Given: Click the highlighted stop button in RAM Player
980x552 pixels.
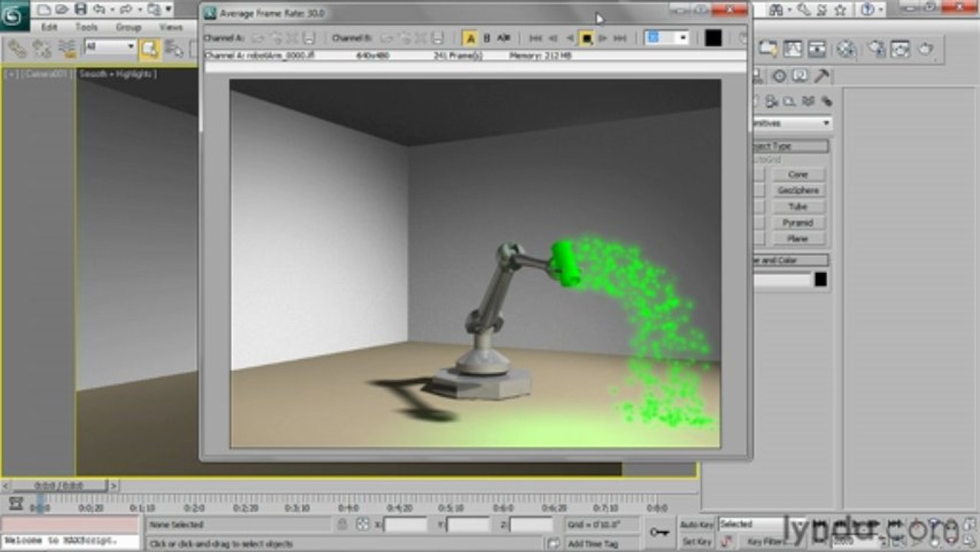Looking at the screenshot, I should [x=586, y=38].
